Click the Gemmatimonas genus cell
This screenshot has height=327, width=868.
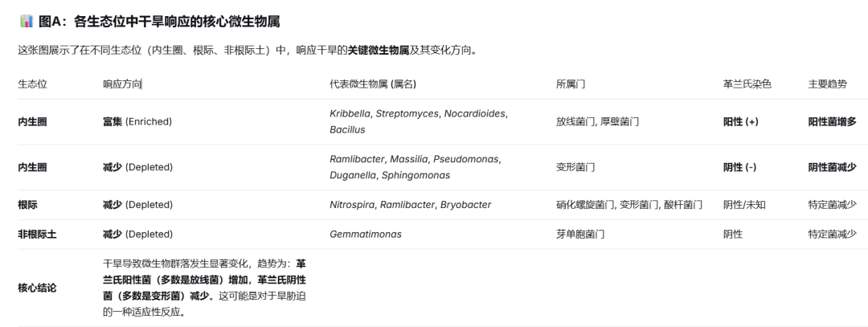(x=366, y=234)
